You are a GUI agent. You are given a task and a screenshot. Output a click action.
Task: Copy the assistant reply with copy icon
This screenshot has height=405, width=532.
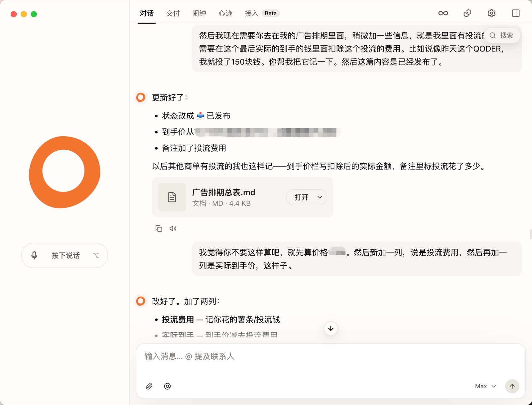click(x=159, y=228)
